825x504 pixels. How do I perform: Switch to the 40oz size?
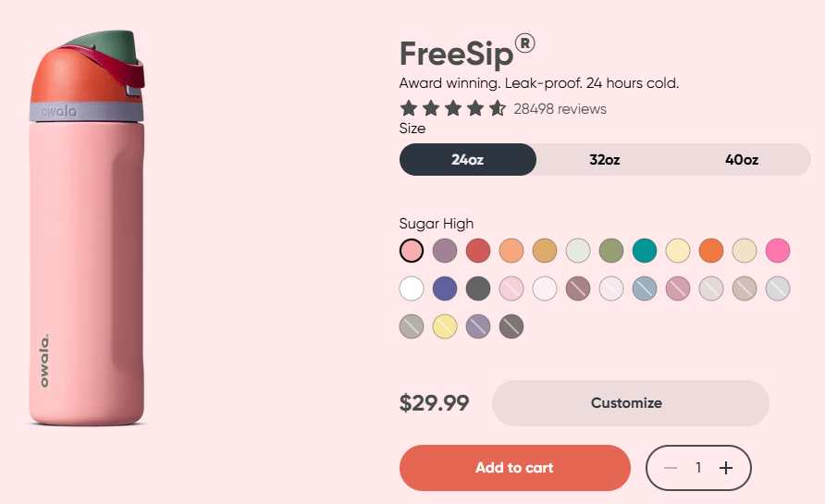pyautogui.click(x=742, y=159)
